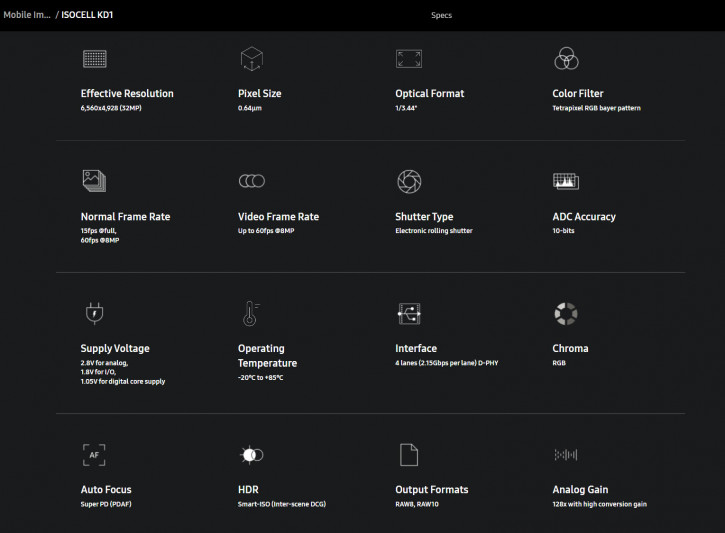Click the Shutter Type heading
This screenshot has height=533, width=725.
424,217
